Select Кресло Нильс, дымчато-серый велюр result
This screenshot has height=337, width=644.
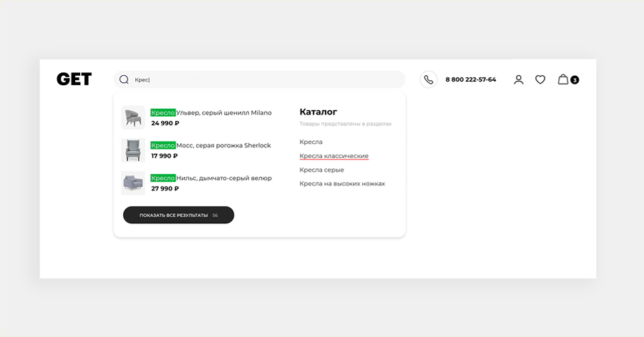(x=212, y=178)
